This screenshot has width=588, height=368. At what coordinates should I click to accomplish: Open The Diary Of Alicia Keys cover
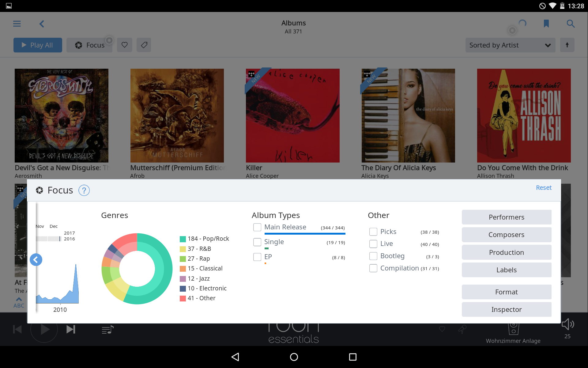[x=408, y=116]
